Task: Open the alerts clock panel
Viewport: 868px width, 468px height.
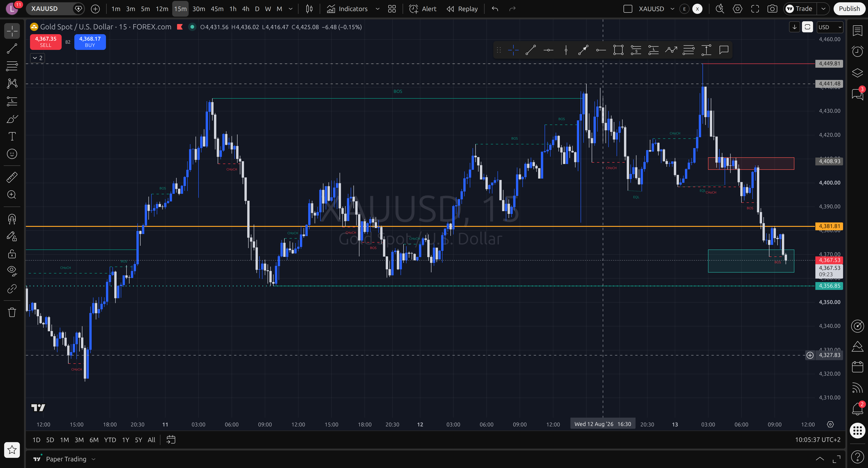Action: tap(858, 51)
